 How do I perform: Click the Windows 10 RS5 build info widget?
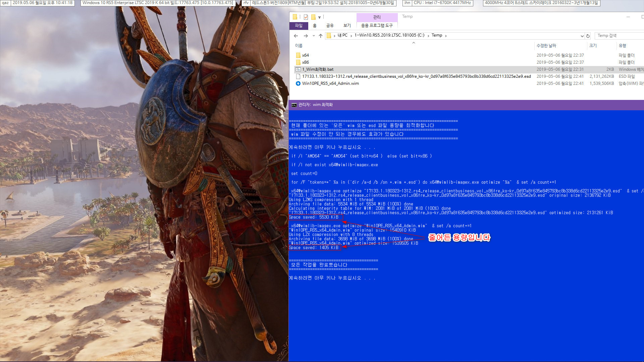click(158, 3)
